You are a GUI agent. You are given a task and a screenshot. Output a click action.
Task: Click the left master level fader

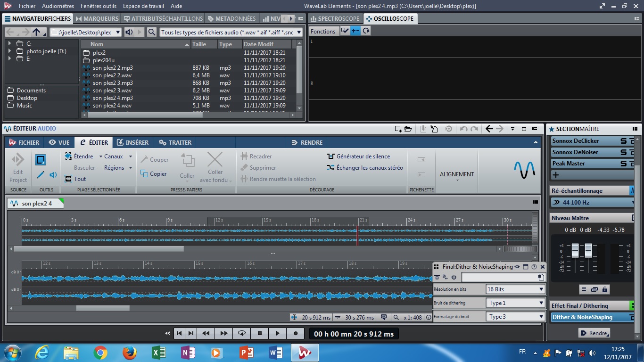pyautogui.click(x=575, y=250)
